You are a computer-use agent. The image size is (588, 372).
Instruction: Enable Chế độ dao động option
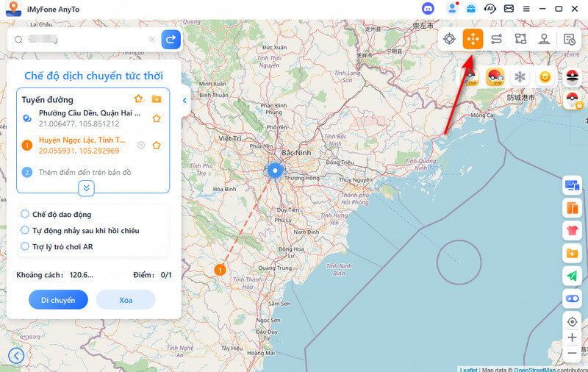[25, 214]
